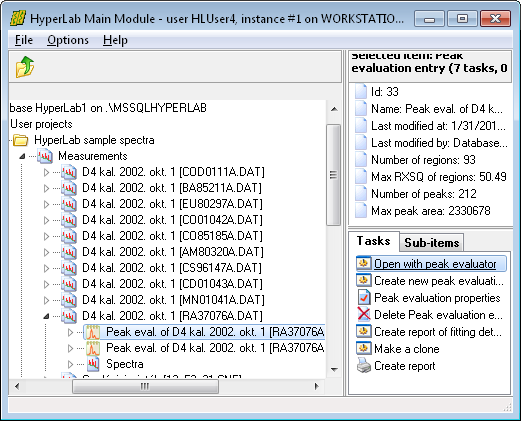Click the spectrum icon of MN01041A.DAT

pos(69,300)
